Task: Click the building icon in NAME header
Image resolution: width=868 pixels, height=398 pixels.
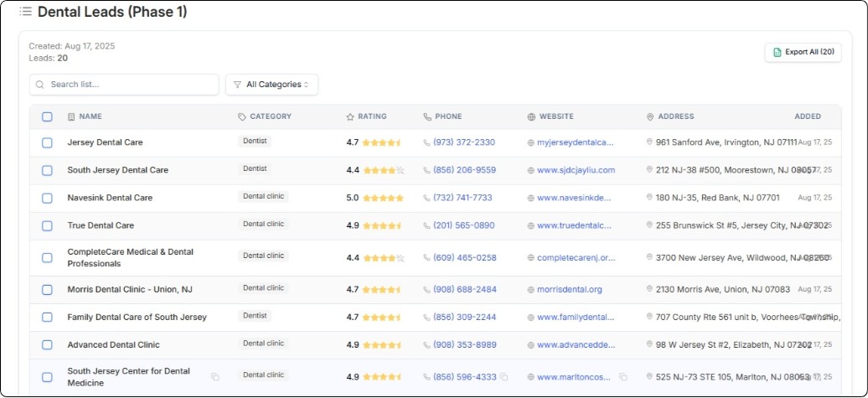Action: [x=71, y=116]
